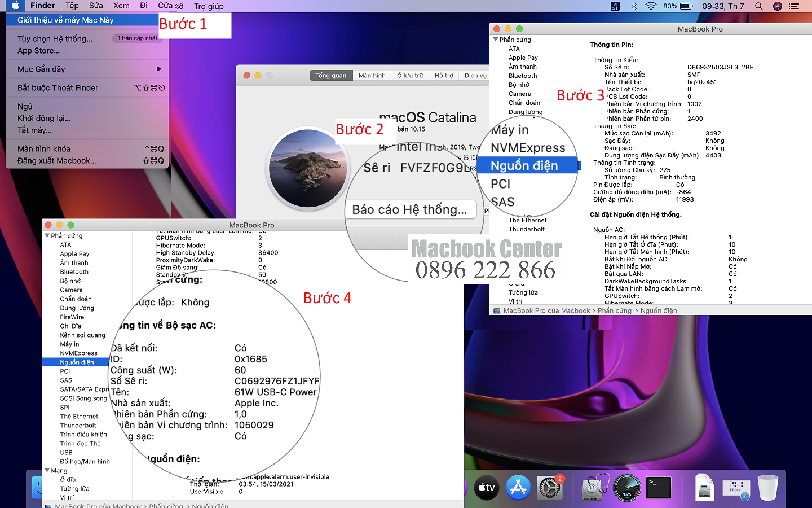Collapse the Mạng section above Ổ đĩa

click(x=47, y=470)
